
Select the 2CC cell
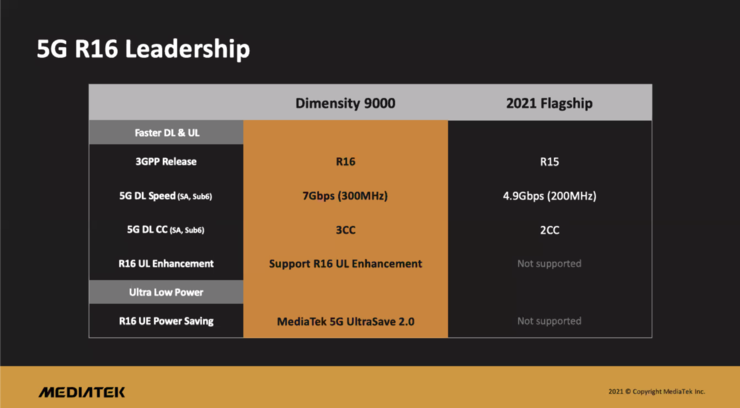pyautogui.click(x=549, y=230)
